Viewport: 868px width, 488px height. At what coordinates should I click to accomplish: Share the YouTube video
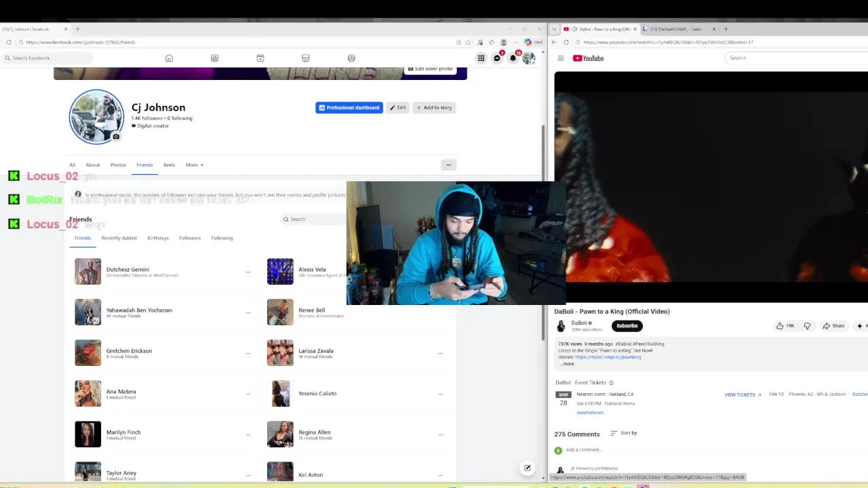(x=833, y=326)
